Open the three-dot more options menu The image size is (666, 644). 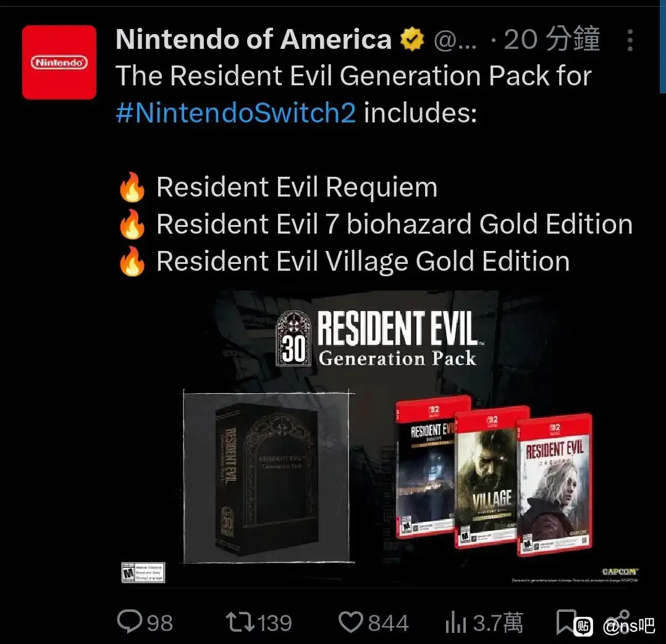point(630,40)
